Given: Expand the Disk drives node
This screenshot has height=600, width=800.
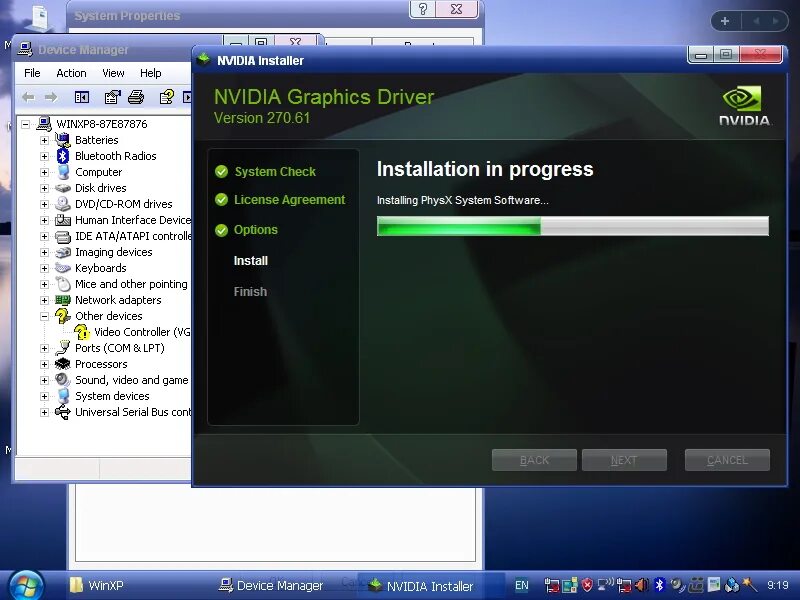Looking at the screenshot, I should point(44,188).
